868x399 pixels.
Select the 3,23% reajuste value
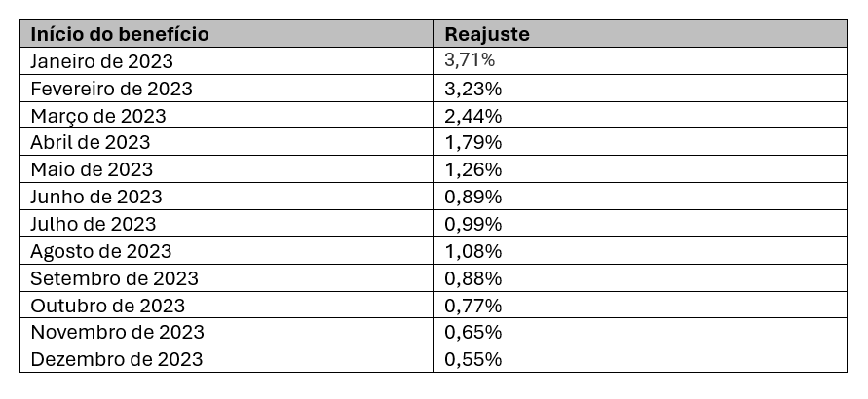point(640,88)
